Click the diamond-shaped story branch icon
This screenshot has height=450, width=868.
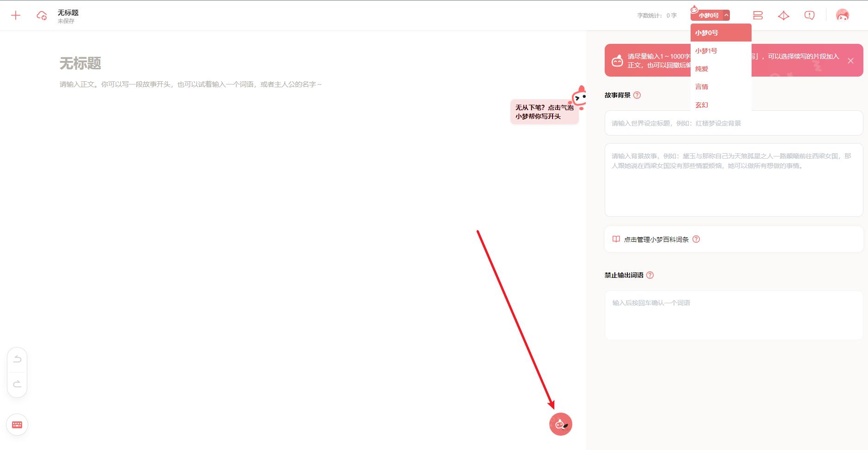click(x=783, y=15)
